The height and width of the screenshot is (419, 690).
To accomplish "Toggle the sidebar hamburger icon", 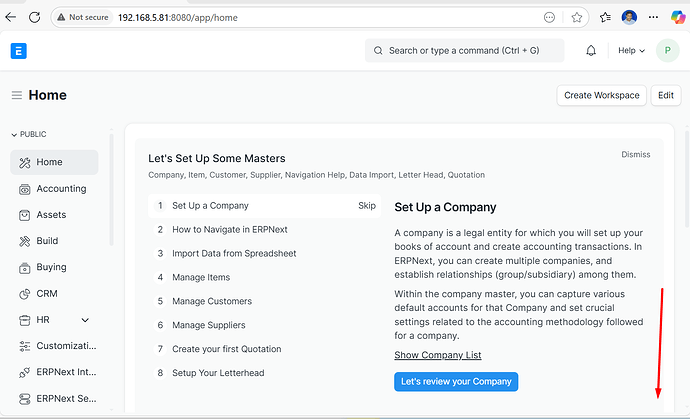I will click(x=17, y=95).
